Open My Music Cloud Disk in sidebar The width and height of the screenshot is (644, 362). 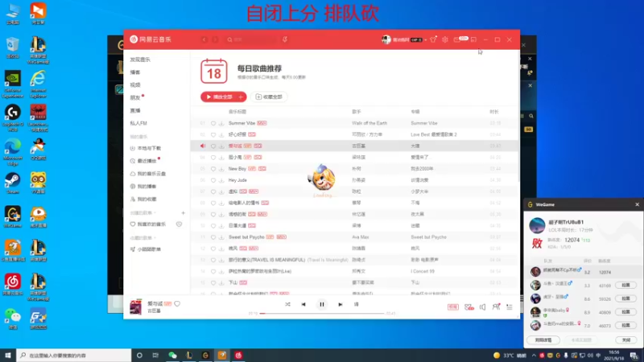click(148, 174)
